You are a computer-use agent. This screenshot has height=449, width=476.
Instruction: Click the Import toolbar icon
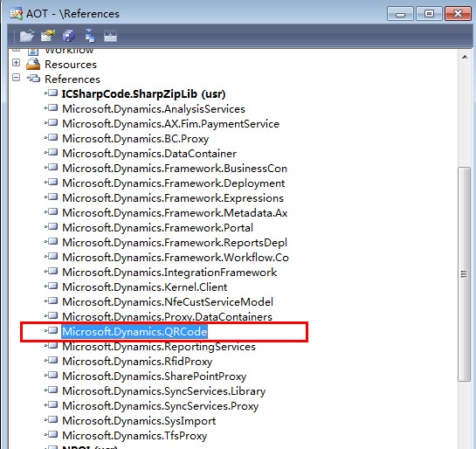[90, 36]
